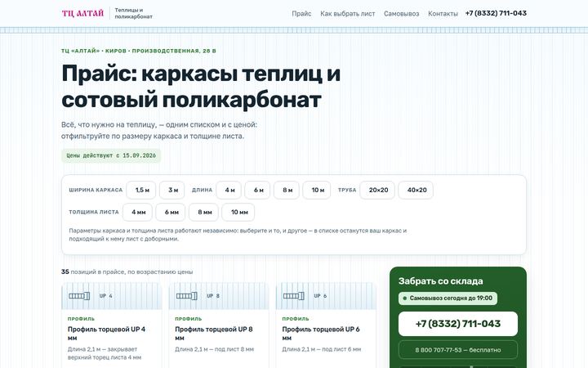Open the Самовывоз navigation link
Screen dimensions: 588x368
point(401,14)
